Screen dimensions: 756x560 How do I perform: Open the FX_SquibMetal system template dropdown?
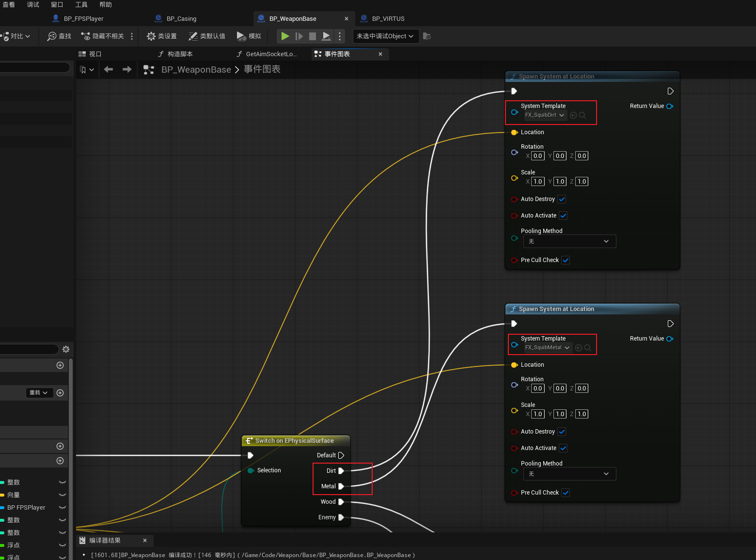548,348
